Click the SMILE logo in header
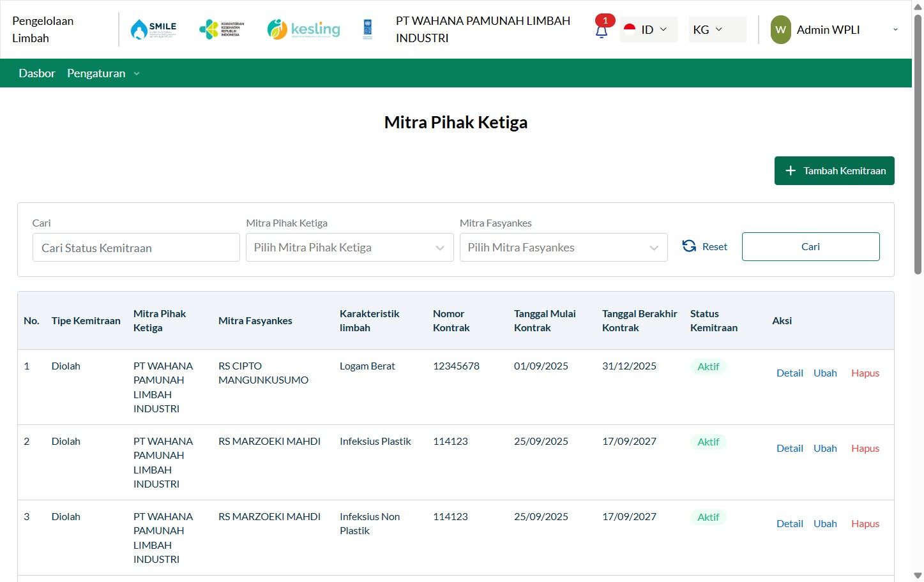Screen dimensions: 924x582 click(x=153, y=29)
